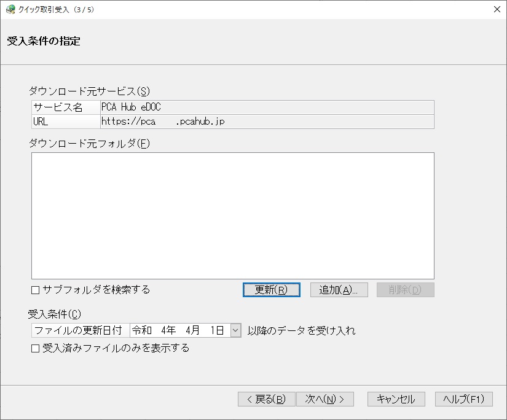Click the disabled 削除(D) button

[405, 290]
